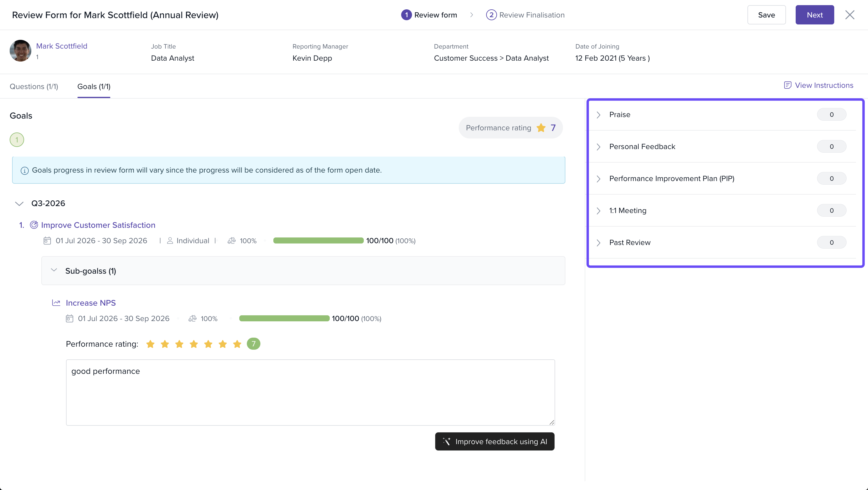Open Mark Scottfield's profile link
The height and width of the screenshot is (490, 868).
62,46
